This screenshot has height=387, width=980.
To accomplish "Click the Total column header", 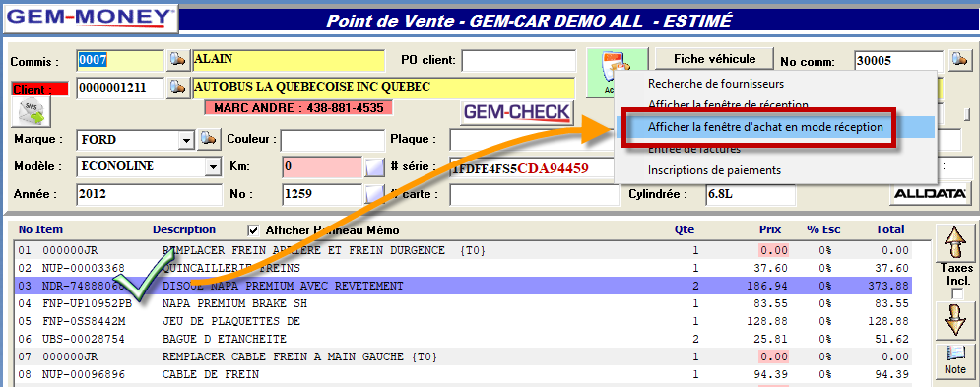I will [890, 230].
